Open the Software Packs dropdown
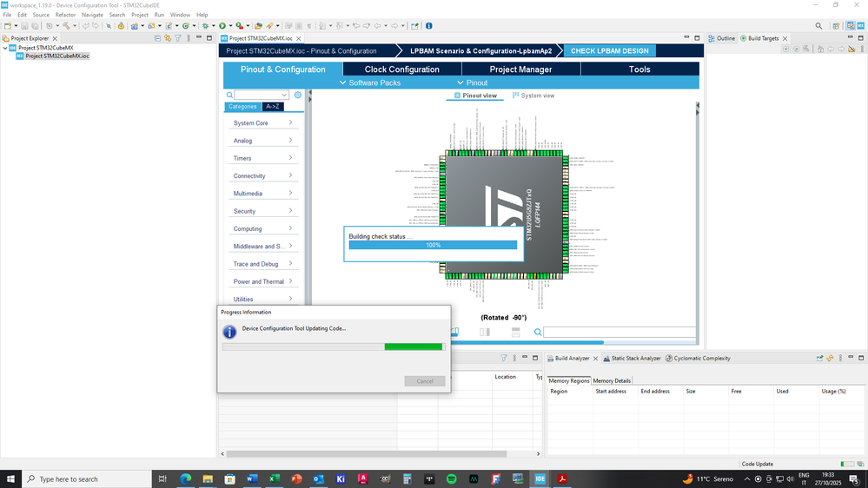This screenshot has width=868, height=488. (x=370, y=83)
